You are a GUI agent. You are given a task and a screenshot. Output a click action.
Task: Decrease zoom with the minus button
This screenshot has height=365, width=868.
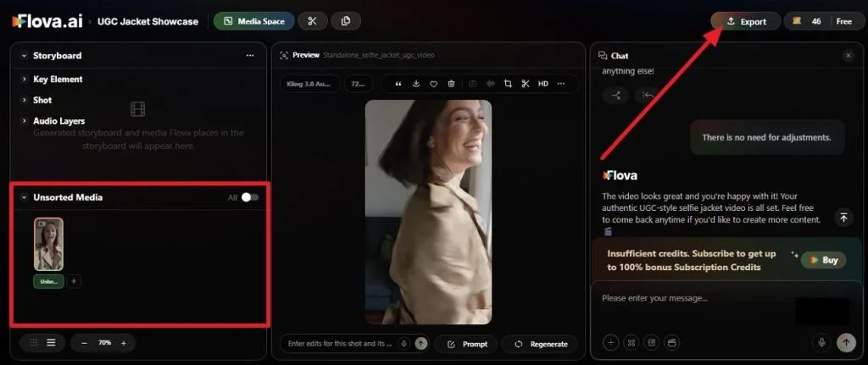click(x=84, y=343)
